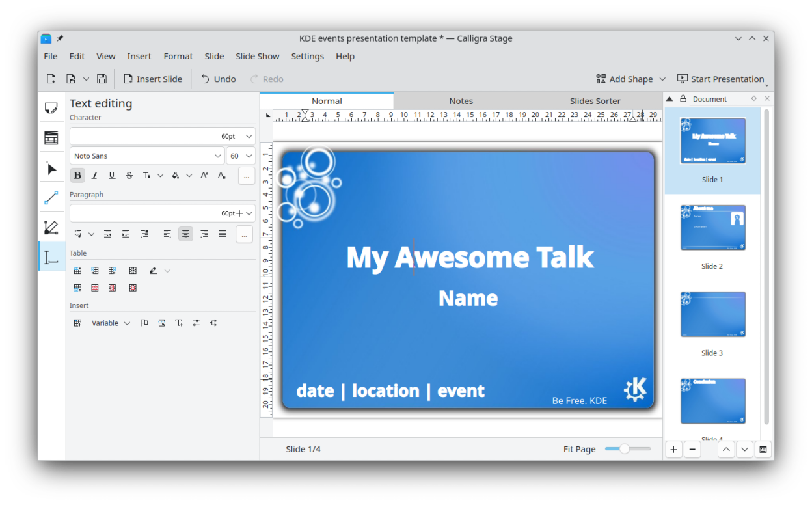Viewport: 812px width, 505px height.
Task: Click the Start Presentation button
Action: pos(720,79)
